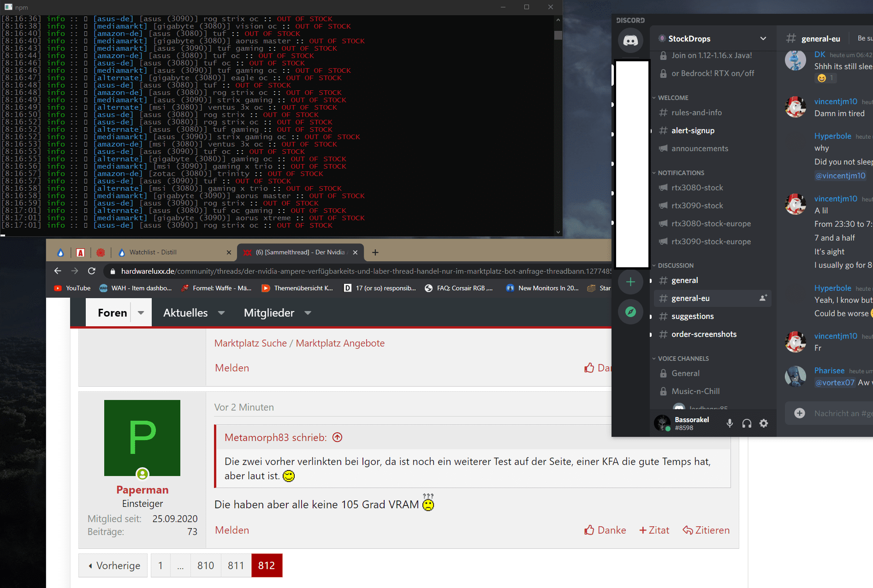Open Pharisee's profile avatar
Viewport: 873px width, 588px height.
pos(796,376)
